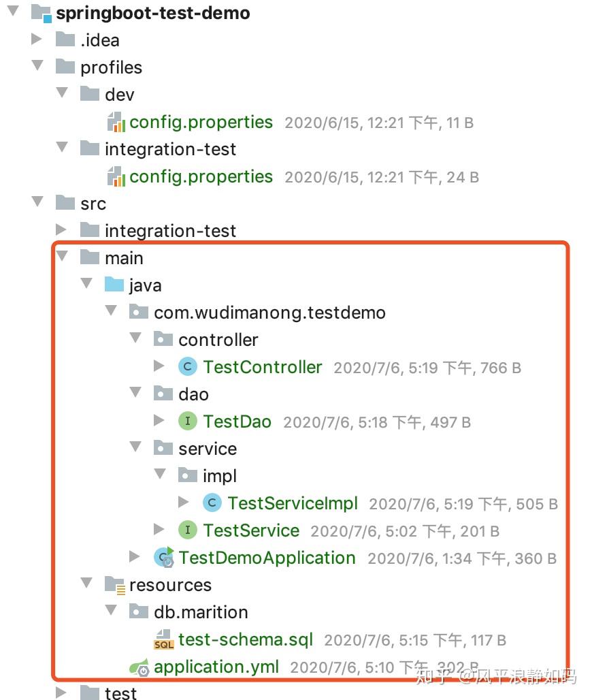
Task: Click the resources folder icon
Action: point(114,585)
